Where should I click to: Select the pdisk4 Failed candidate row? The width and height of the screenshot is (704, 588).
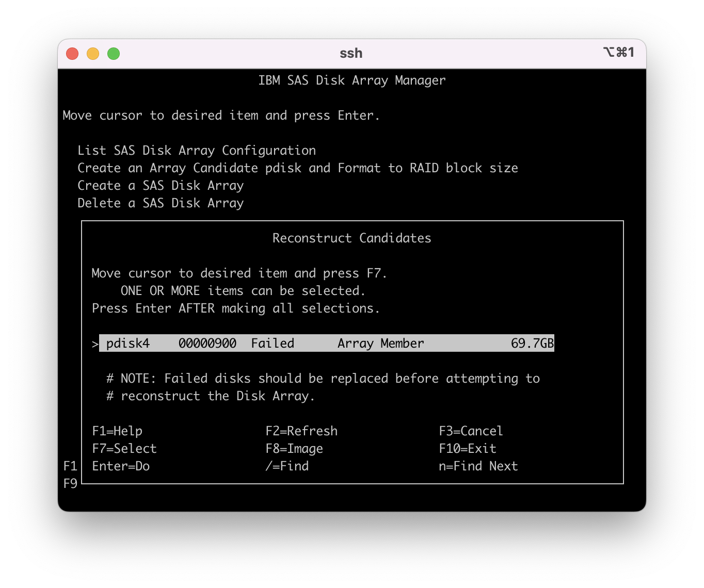327,344
